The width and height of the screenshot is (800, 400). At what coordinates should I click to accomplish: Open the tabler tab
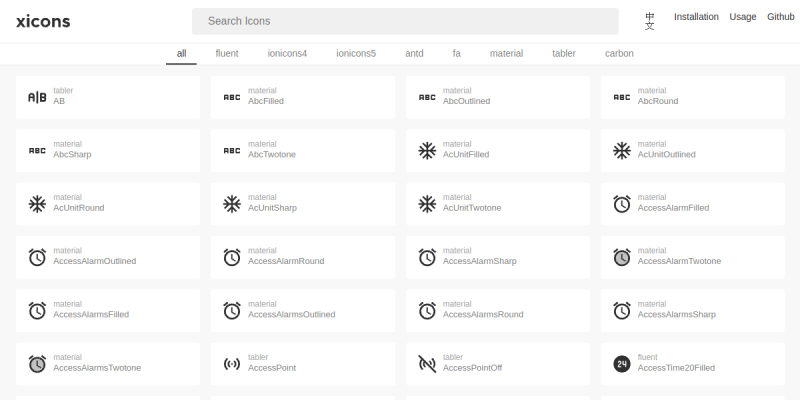pyautogui.click(x=564, y=53)
